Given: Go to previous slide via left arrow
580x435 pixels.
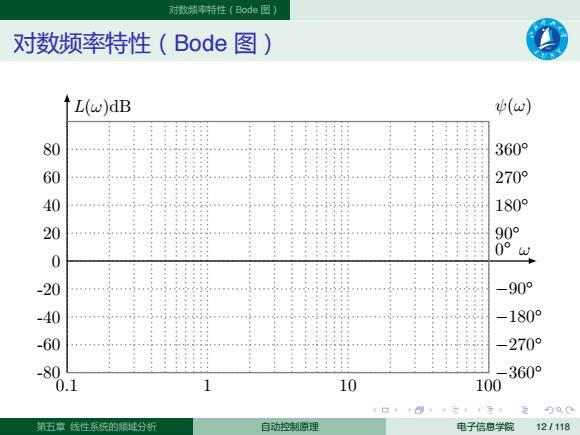Looking at the screenshot, I should [374, 410].
